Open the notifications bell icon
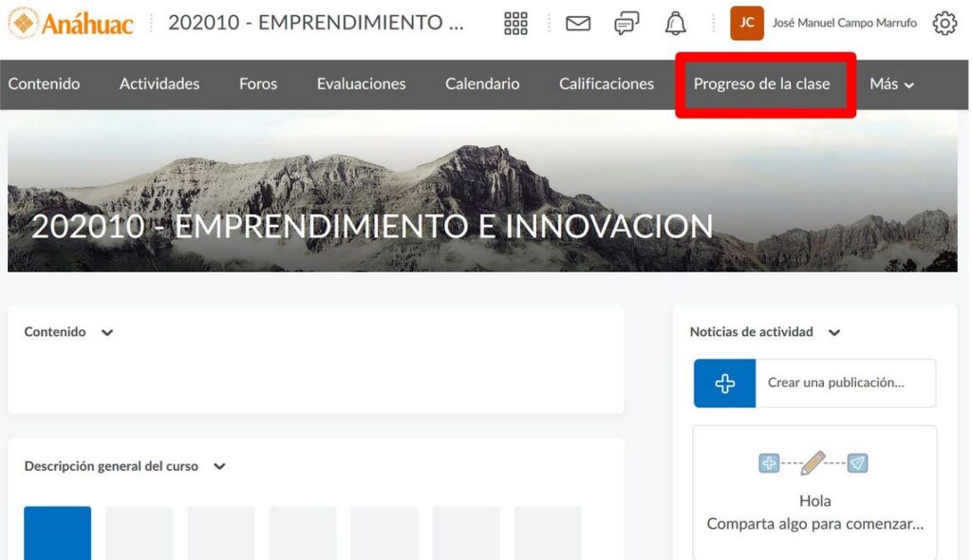The width and height of the screenshot is (972, 560). point(675,24)
